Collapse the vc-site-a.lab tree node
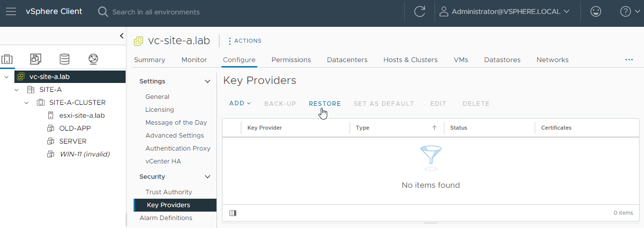The height and width of the screenshot is (228, 644). (x=6, y=76)
